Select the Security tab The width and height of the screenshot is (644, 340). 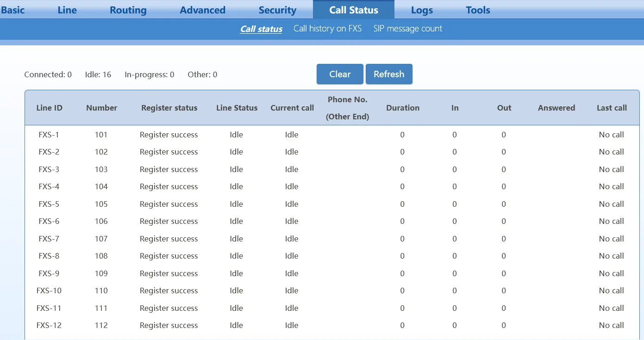point(277,10)
